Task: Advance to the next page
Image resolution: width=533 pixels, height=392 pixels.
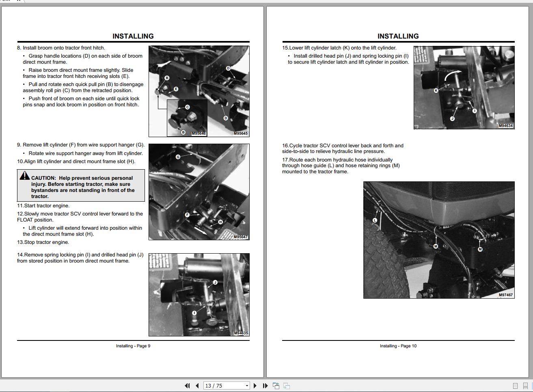Action: click(255, 386)
